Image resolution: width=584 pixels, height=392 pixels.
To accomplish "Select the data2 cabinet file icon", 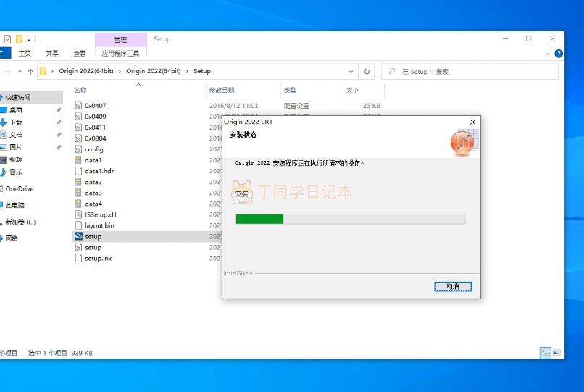I will (78, 182).
